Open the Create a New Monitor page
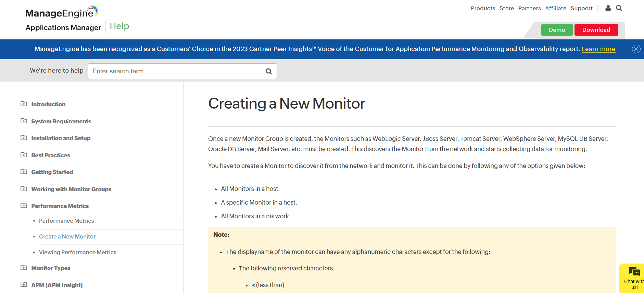 coord(67,236)
